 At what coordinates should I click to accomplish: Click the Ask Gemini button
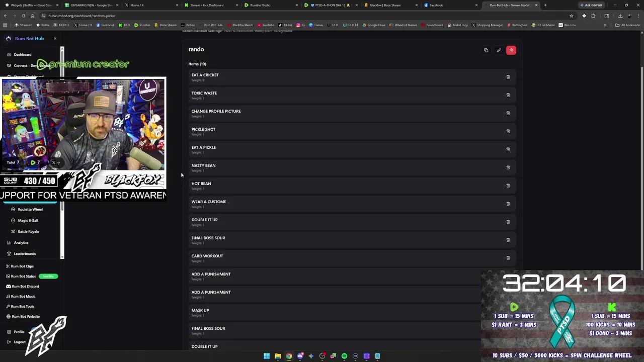tap(591, 5)
